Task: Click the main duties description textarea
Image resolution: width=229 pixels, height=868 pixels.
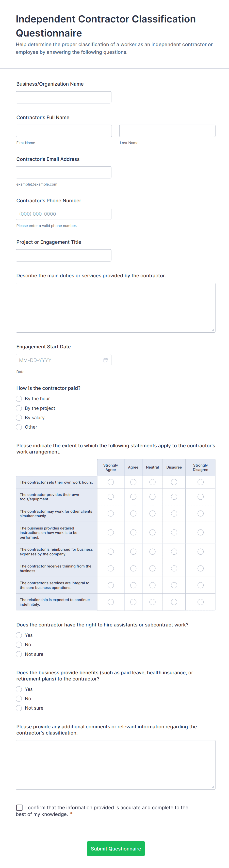Action: click(x=115, y=308)
